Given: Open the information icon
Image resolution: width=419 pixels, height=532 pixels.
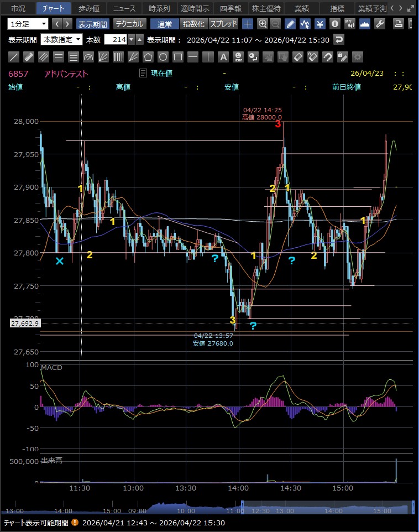Looking at the screenshot, I should [335, 24].
